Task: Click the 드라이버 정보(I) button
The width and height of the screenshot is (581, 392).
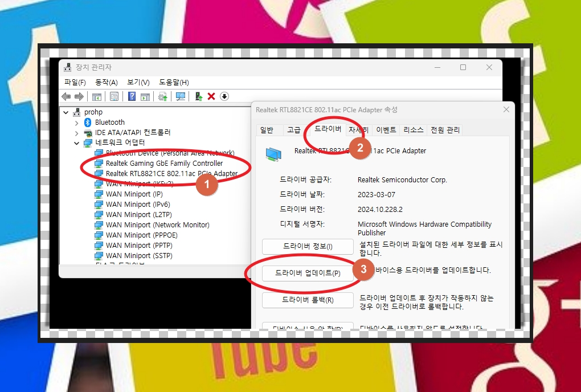Action: pos(308,246)
